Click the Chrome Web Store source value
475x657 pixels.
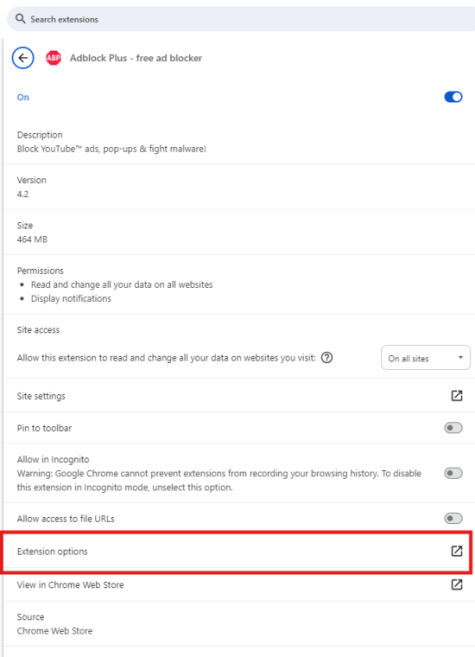54,631
